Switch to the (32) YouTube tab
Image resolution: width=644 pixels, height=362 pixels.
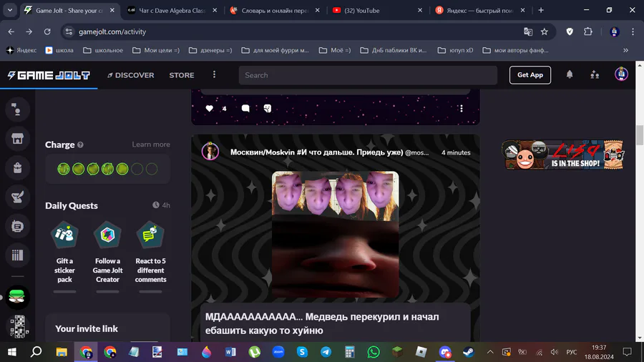378,10
